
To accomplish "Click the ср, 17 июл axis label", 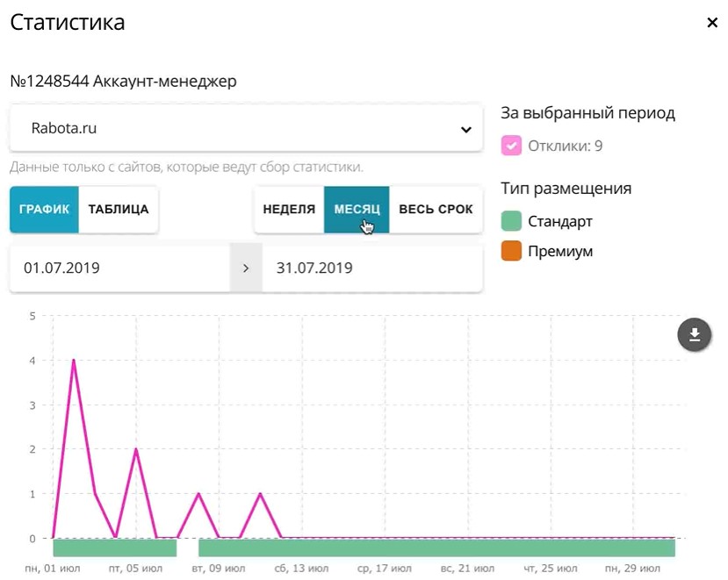I will [x=385, y=569].
